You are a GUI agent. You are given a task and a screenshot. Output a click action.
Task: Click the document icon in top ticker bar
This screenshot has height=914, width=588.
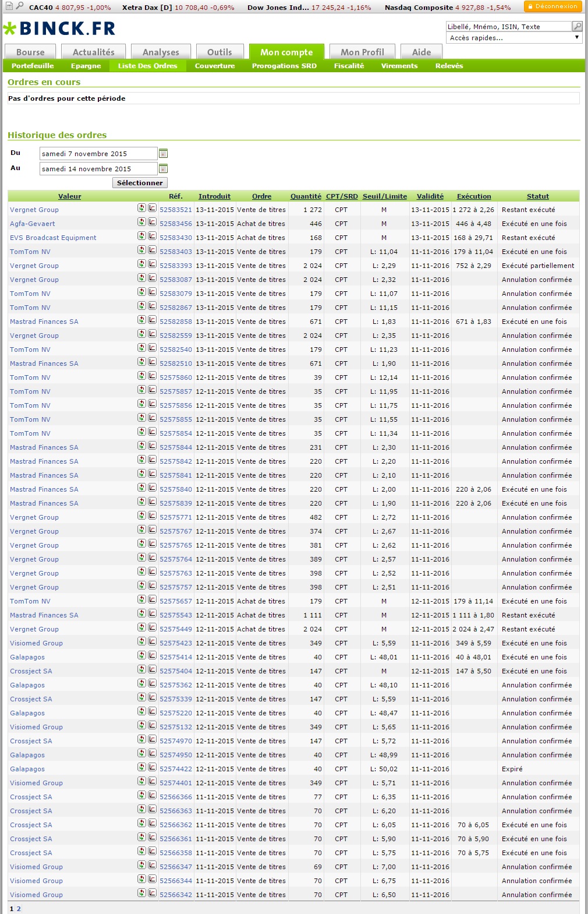[9, 6]
